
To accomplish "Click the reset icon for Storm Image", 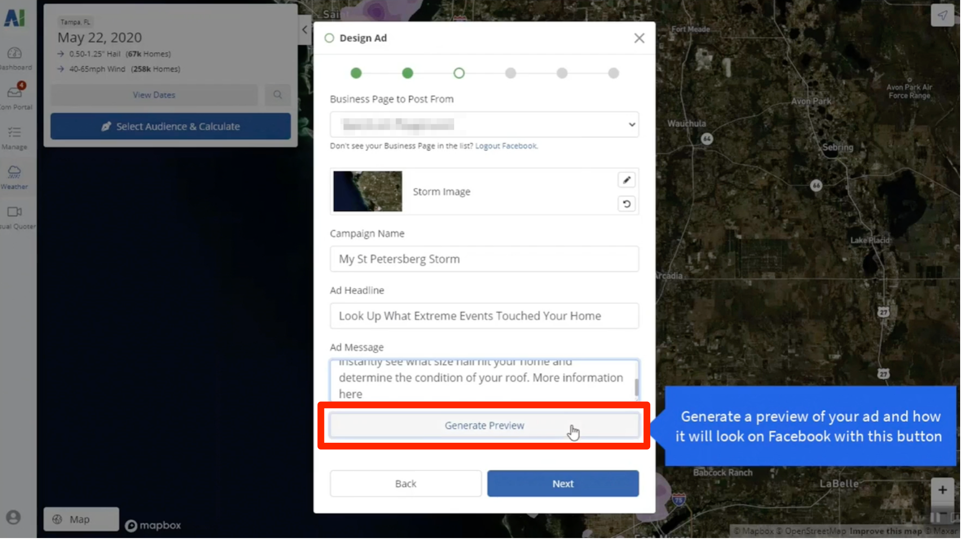I will [626, 204].
